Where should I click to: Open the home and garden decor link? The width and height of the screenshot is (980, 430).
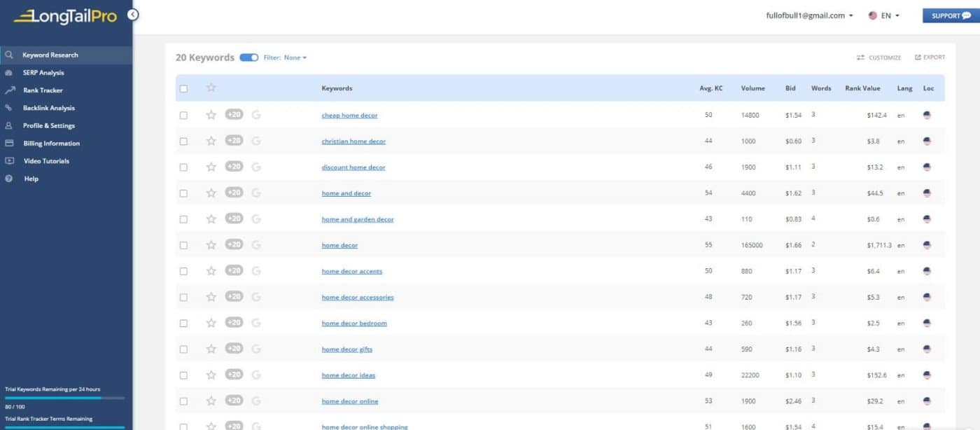[358, 219]
